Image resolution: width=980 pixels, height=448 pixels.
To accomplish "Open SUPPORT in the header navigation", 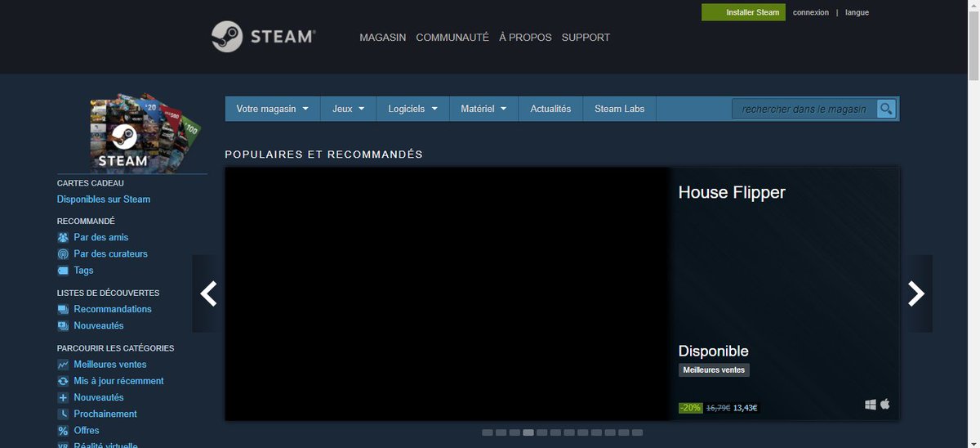I will pos(586,38).
